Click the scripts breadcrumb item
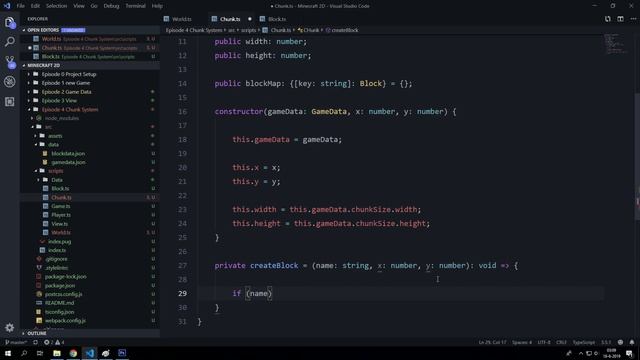This screenshot has width=640, height=360. click(249, 30)
